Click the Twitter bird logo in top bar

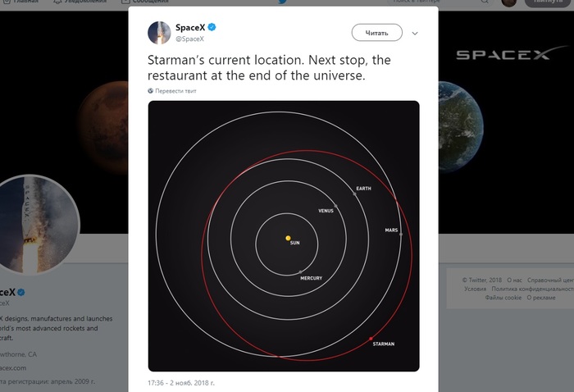pos(283,2)
